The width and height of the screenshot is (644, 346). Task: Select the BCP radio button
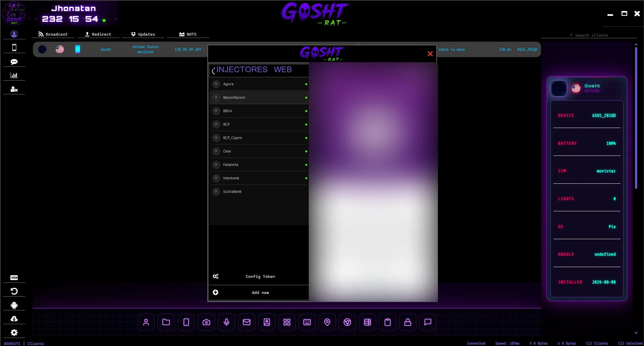[216, 124]
